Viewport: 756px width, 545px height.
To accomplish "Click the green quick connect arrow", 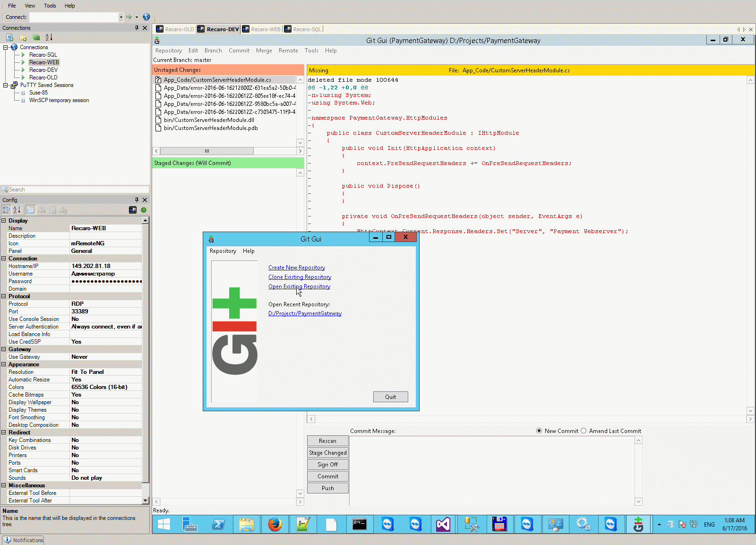I will [x=129, y=17].
